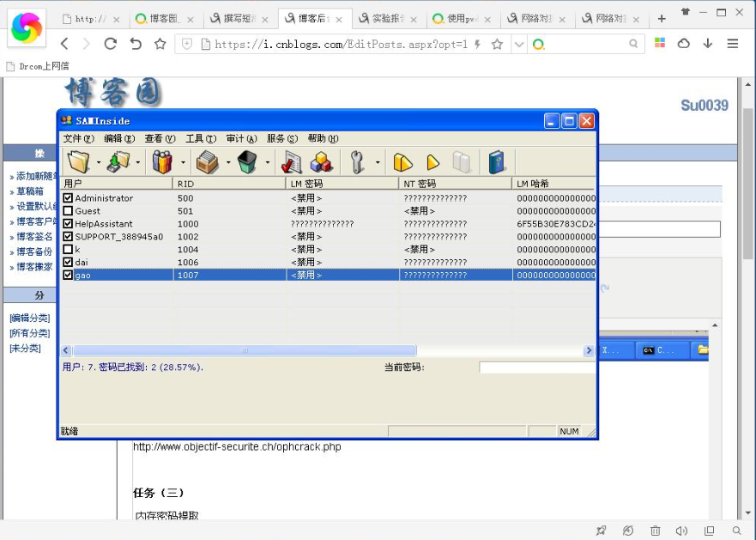
Task: Click the export box icon in SAMInside toolbar
Action: pyautogui.click(x=208, y=161)
